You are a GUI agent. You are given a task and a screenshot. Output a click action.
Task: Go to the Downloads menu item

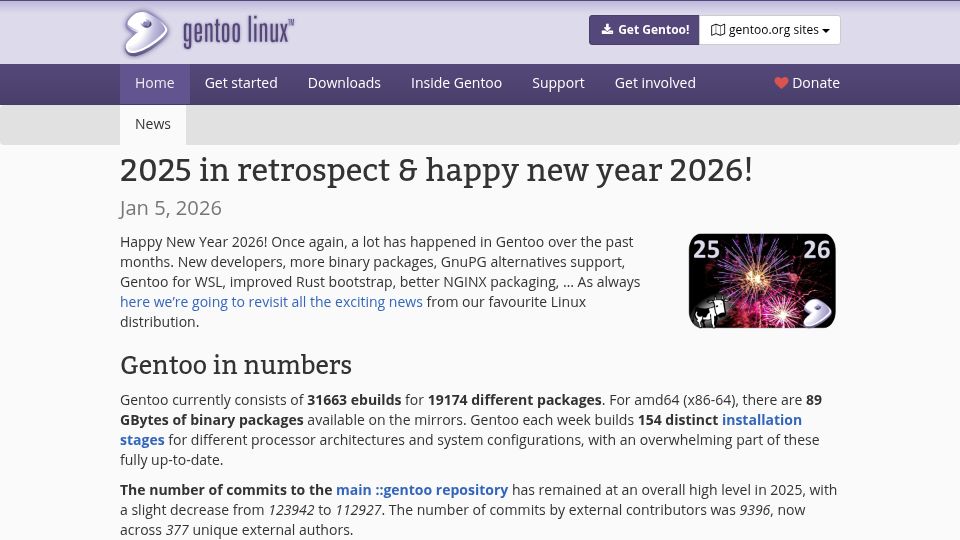pyautogui.click(x=344, y=83)
